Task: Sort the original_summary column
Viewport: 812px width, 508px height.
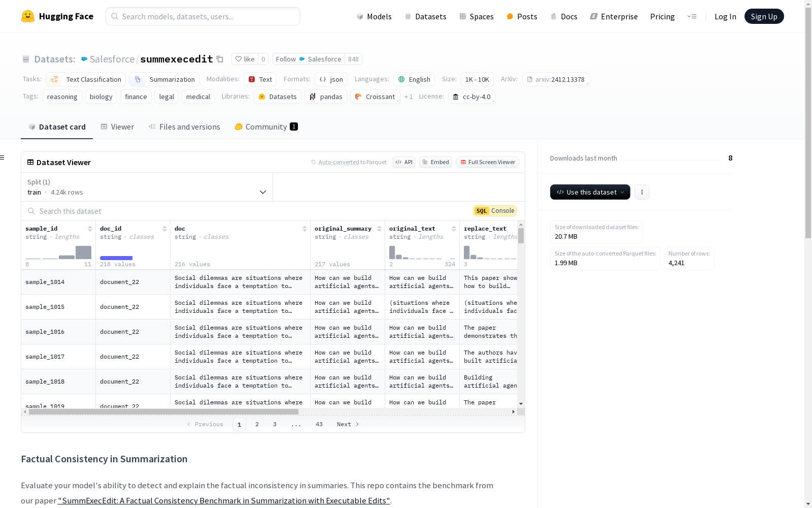Action: point(379,229)
